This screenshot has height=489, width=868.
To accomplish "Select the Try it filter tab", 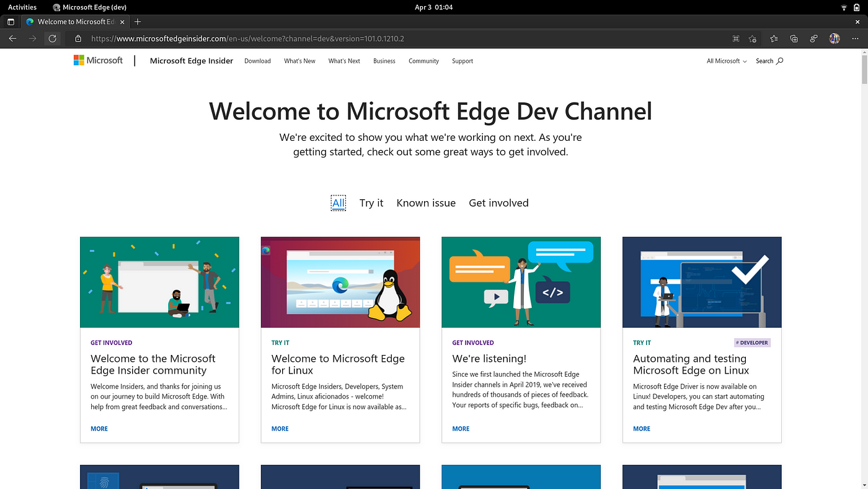I will (x=371, y=203).
